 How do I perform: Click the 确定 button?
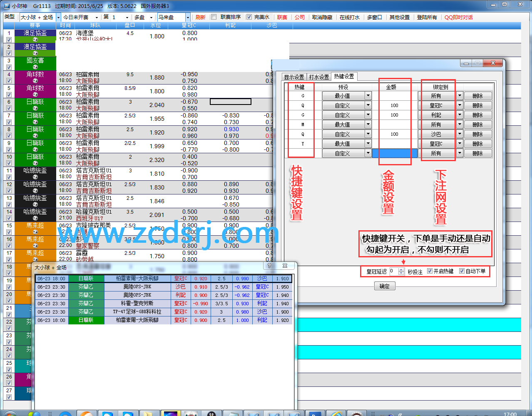pos(385,286)
